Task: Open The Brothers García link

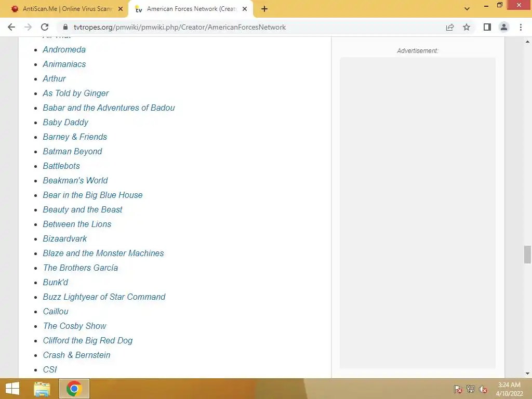Action: (x=81, y=268)
